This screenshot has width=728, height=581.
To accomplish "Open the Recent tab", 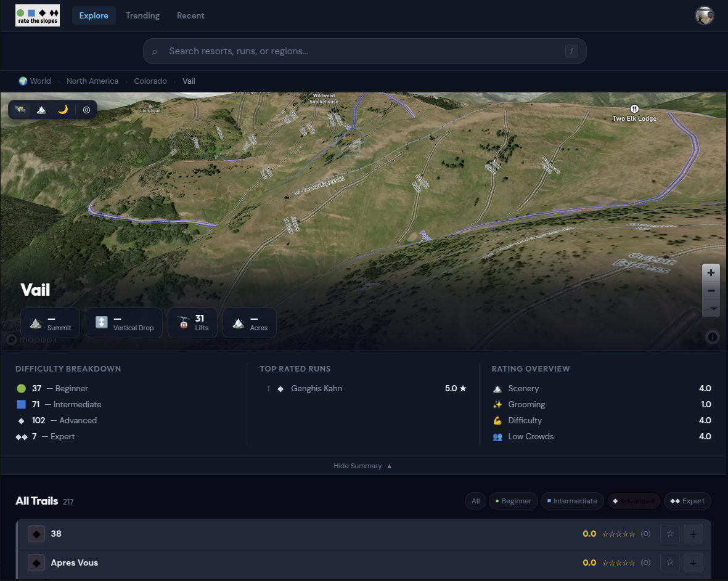I will (190, 15).
